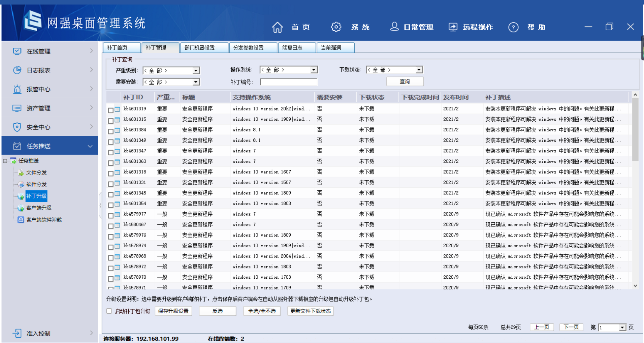Screen dimensions: 644x343
Task: Click the row icon beside kb4578970
Action: pos(117,278)
